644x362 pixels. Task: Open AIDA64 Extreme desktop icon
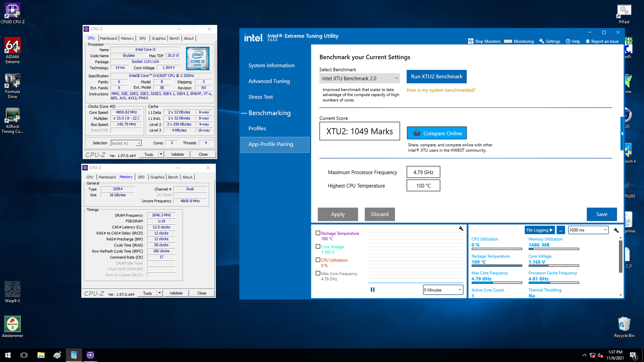(12, 50)
